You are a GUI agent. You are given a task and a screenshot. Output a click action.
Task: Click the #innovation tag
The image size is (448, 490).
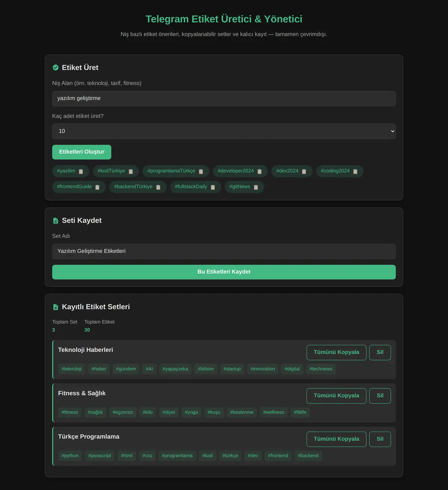(263, 369)
